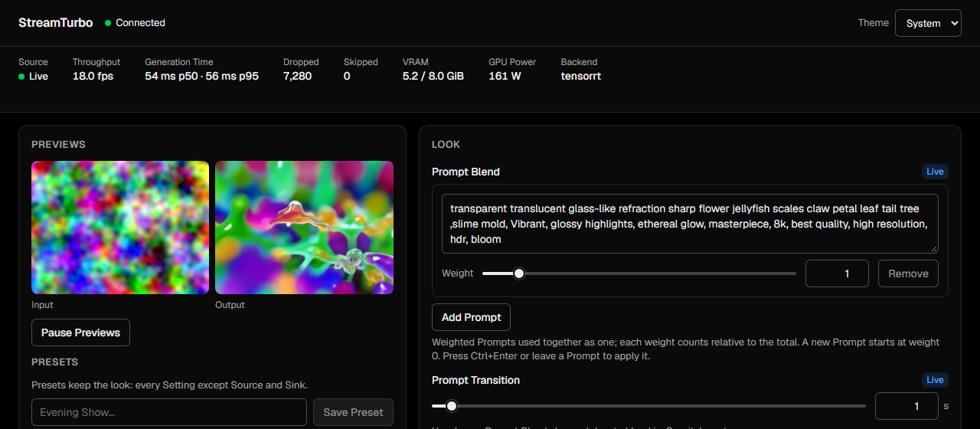Click the Weight number field
Screen dimensions: 980x429
837,273
